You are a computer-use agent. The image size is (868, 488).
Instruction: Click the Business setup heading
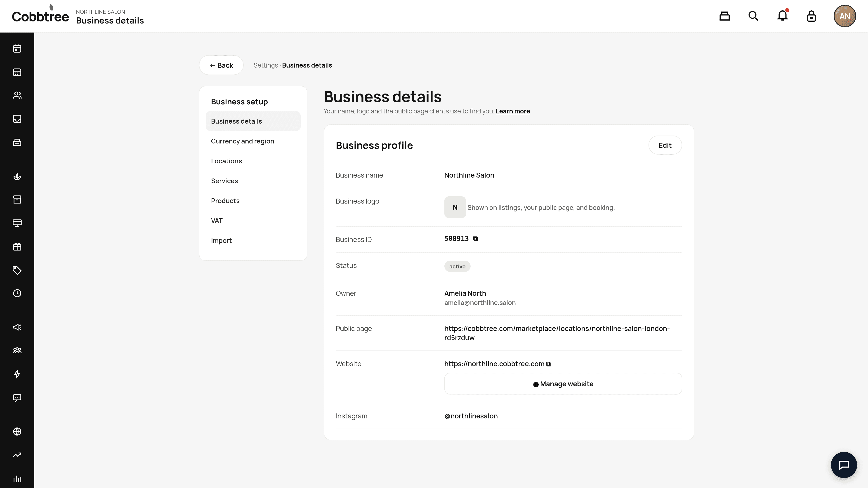coord(239,102)
